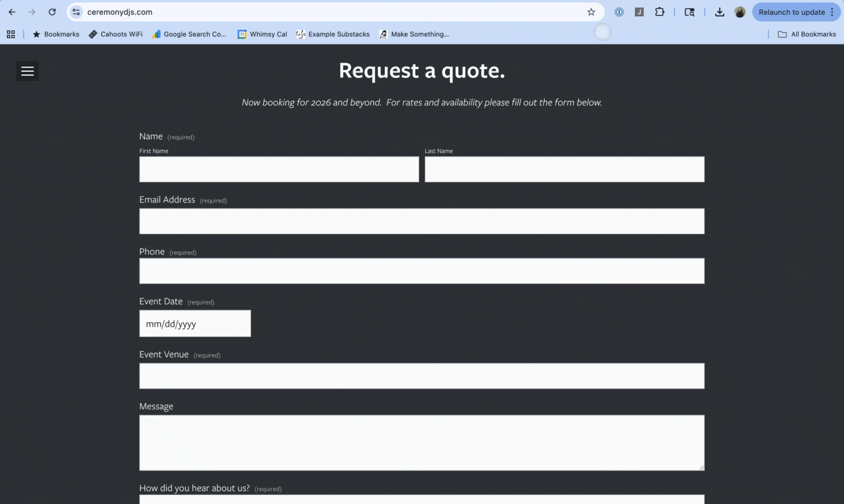This screenshot has height=504, width=844.
Task: Open the Downloads icon in toolbar
Action: (x=719, y=12)
